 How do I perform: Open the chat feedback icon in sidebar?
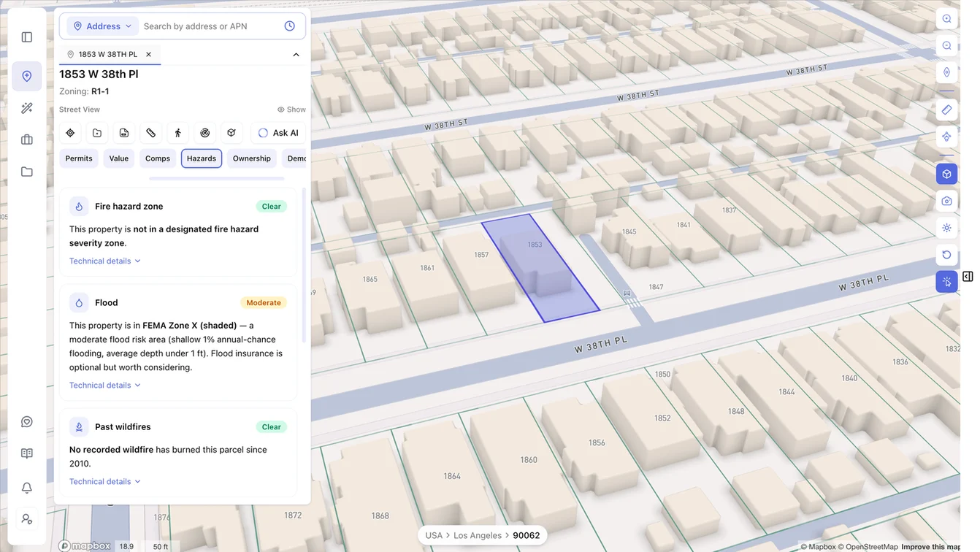coord(27,422)
